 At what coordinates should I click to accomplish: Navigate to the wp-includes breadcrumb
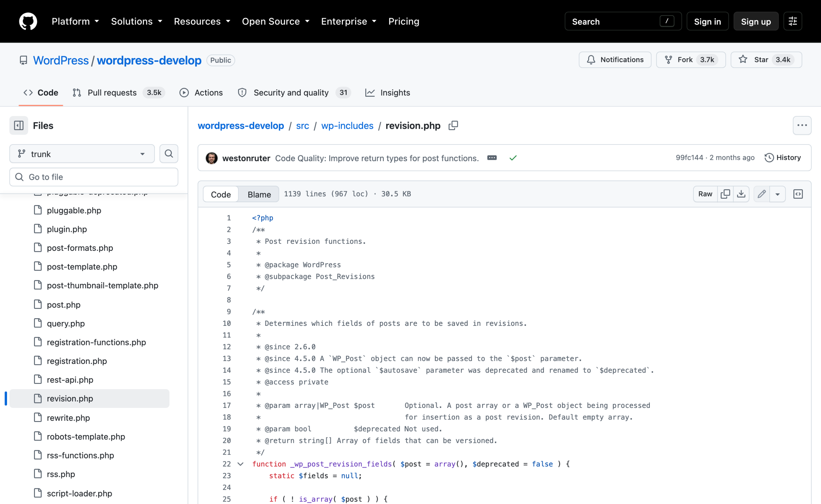(x=347, y=126)
